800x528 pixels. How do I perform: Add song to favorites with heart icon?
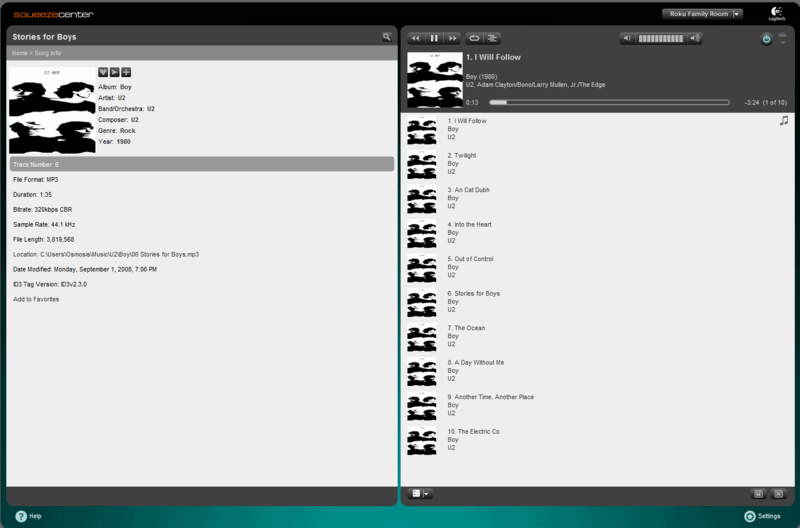[103, 72]
